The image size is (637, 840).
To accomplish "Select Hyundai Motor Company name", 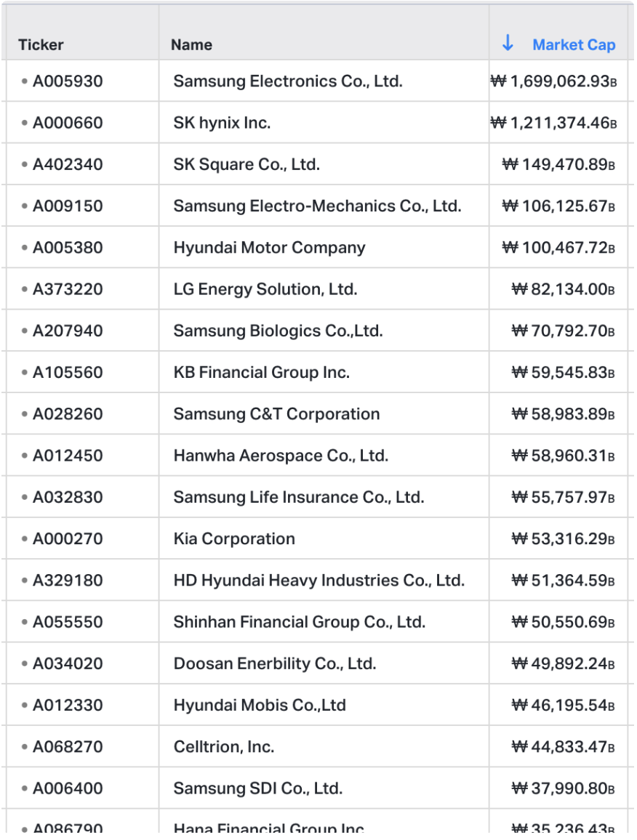I will [x=269, y=248].
